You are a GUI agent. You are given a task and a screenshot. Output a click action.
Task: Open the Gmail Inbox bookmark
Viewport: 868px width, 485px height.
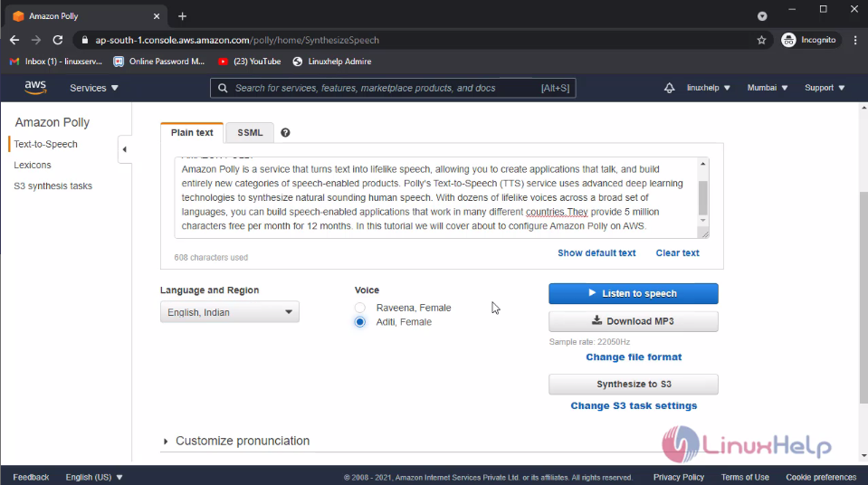(x=56, y=62)
